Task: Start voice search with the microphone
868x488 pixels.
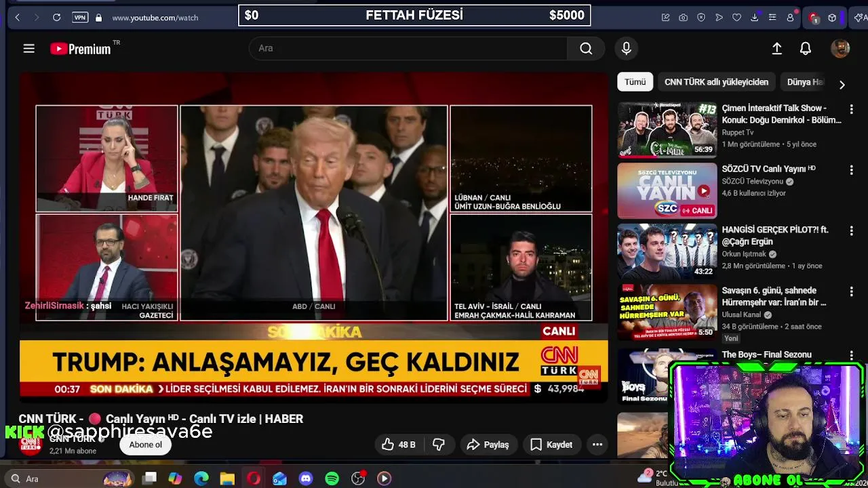Action: tap(627, 48)
